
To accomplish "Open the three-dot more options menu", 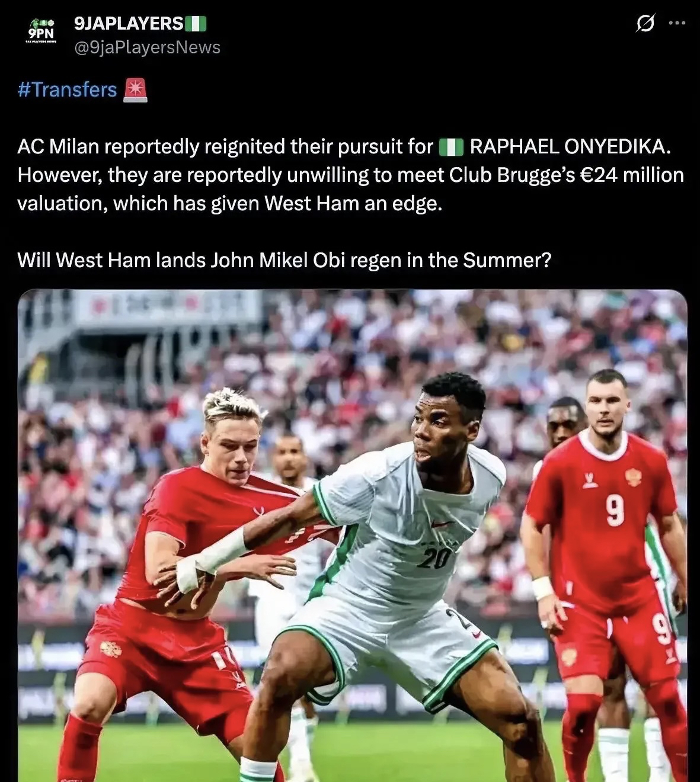I will (x=676, y=23).
